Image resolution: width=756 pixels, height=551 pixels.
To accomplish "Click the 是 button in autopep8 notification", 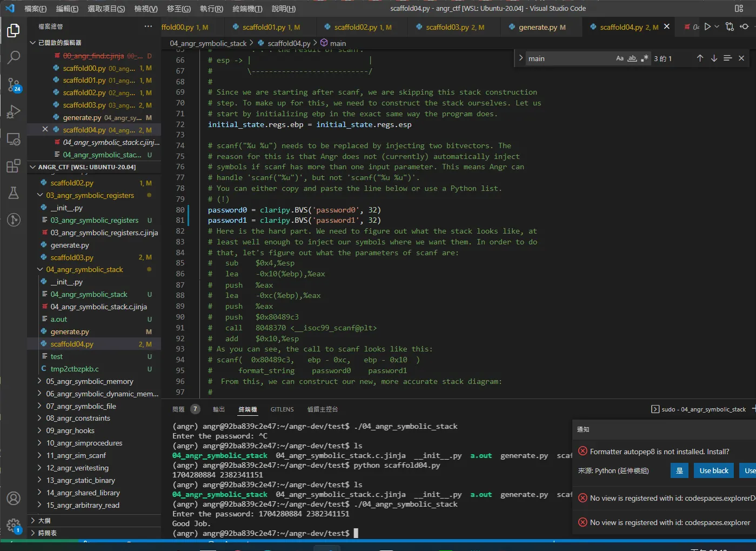I will pos(680,470).
